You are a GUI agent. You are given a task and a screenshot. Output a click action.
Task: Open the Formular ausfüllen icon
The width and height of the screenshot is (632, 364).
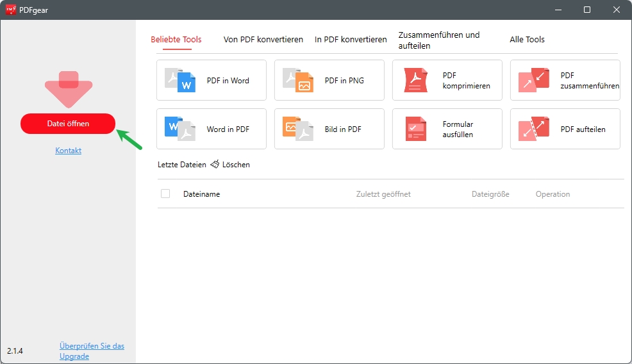(416, 129)
